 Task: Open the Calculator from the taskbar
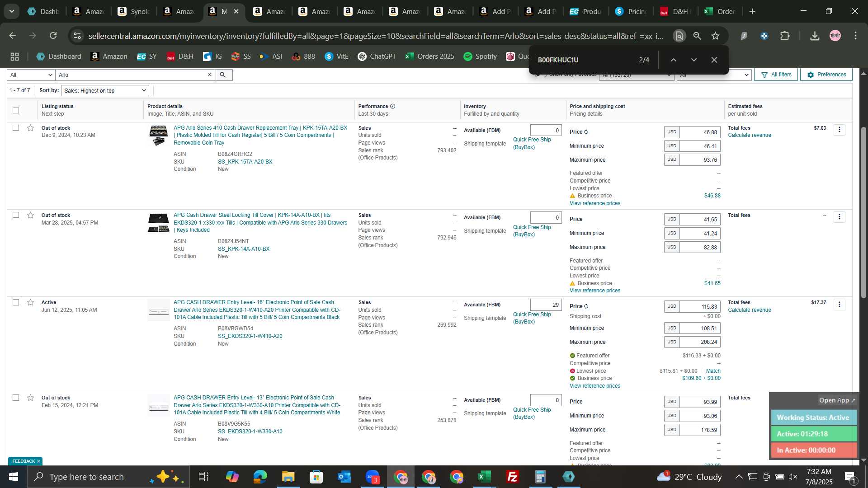[x=541, y=477]
